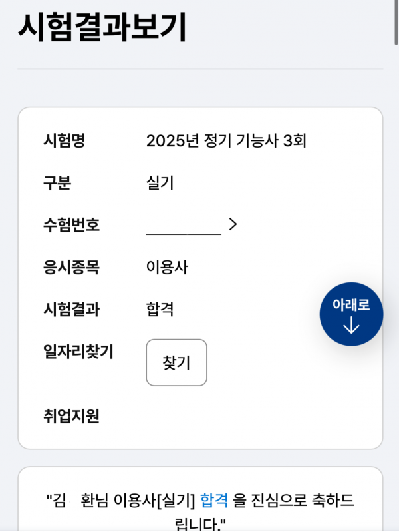Click the down arrow icon in 아래로
This screenshot has height=532, width=399.
351,326
